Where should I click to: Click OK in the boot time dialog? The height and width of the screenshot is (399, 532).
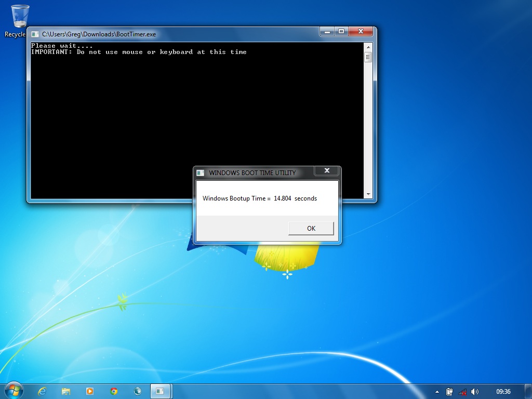click(311, 229)
